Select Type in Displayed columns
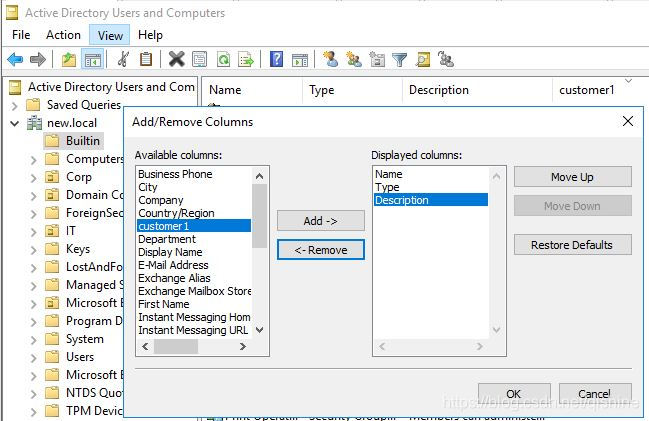This screenshot has height=421, width=649. click(431, 187)
